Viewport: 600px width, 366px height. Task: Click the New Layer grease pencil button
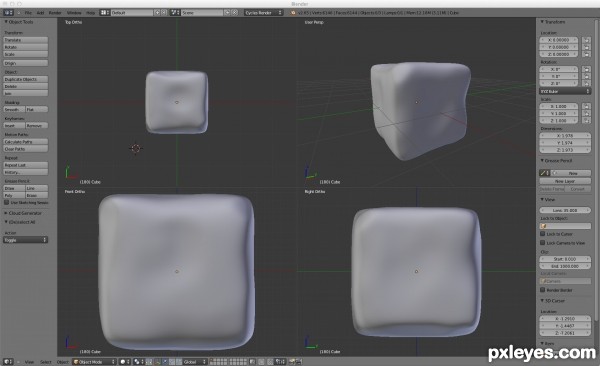pos(565,181)
